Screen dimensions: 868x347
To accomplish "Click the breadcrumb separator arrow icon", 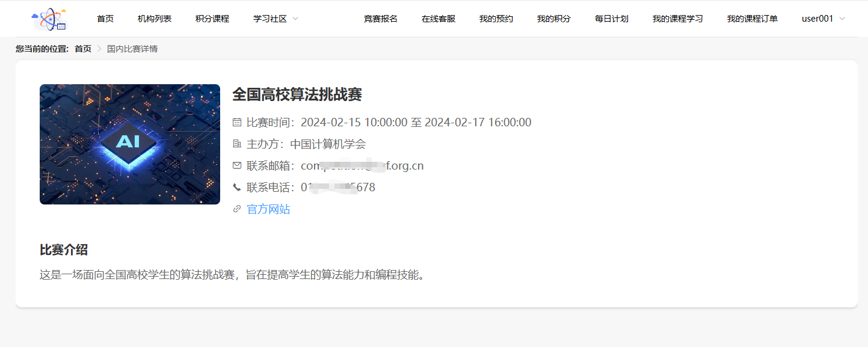I will point(99,49).
